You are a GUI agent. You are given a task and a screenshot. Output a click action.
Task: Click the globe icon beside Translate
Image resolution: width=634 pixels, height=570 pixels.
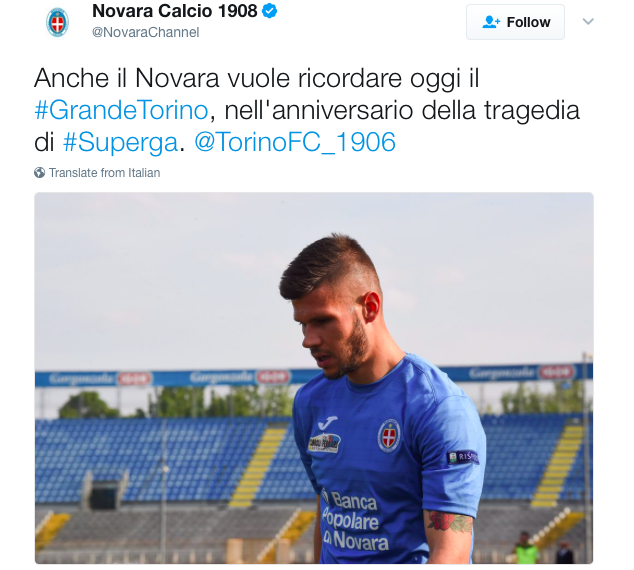(x=40, y=173)
